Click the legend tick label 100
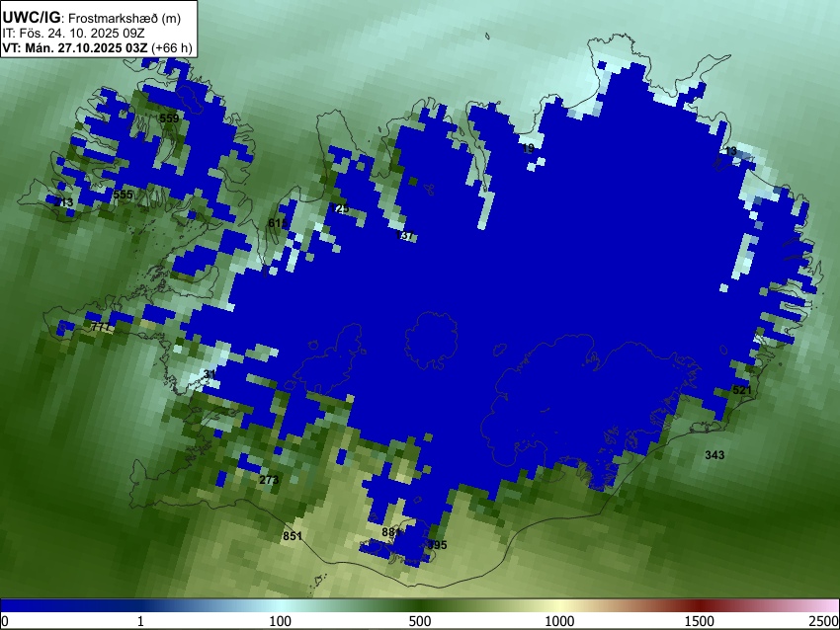Image resolution: width=840 pixels, height=630 pixels. pyautogui.click(x=281, y=621)
